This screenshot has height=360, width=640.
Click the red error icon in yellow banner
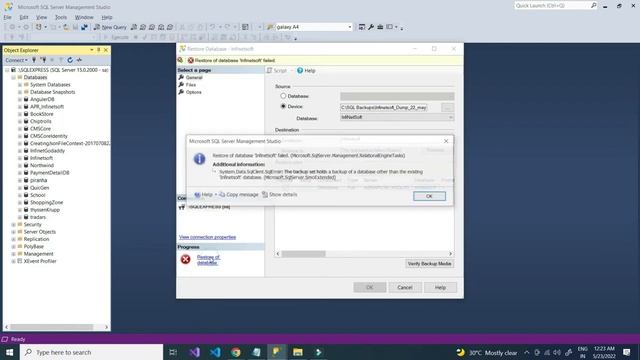[190, 60]
